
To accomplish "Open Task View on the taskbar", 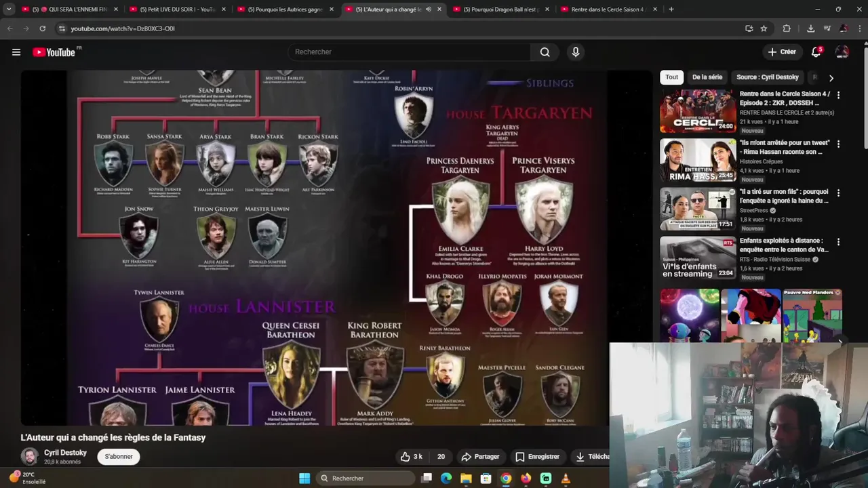I will point(427,479).
